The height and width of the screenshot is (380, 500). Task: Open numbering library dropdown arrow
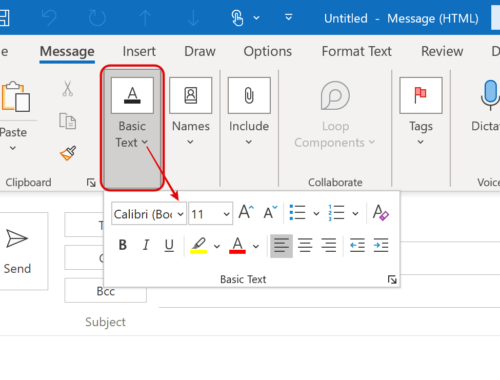pyautogui.click(x=356, y=213)
